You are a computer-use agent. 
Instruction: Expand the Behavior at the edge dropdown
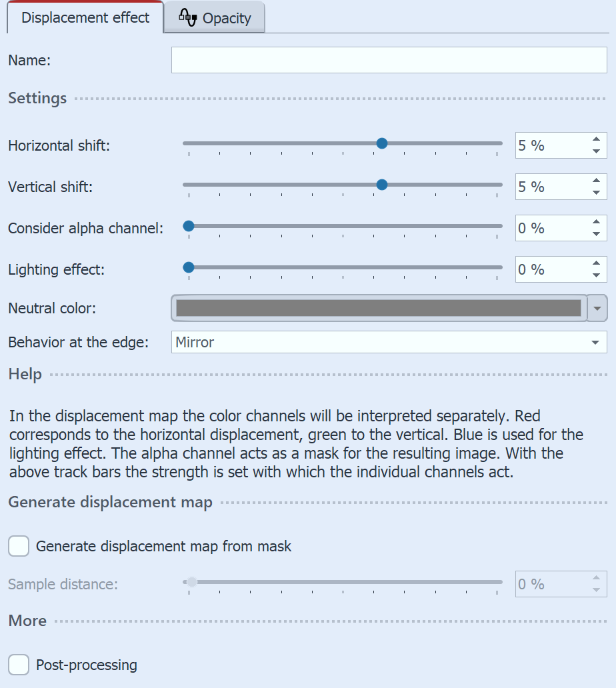click(595, 343)
